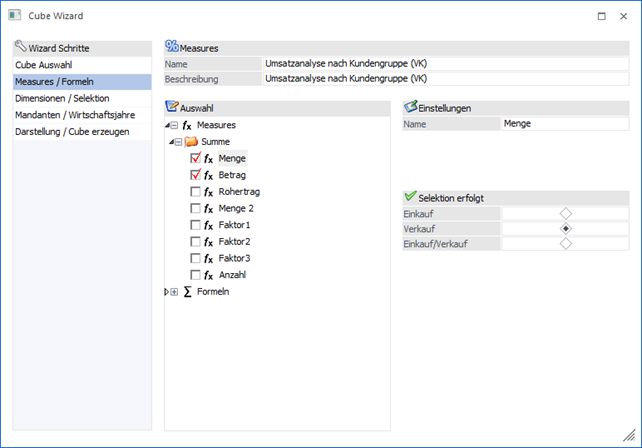Collapse the Summe tree node
Screen dimensions: 642x448
coord(178,142)
